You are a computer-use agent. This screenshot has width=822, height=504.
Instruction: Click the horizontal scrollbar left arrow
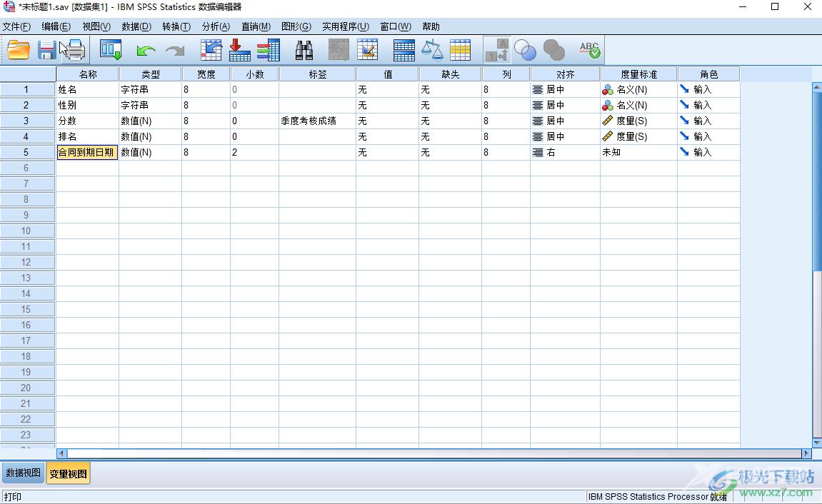click(61, 454)
